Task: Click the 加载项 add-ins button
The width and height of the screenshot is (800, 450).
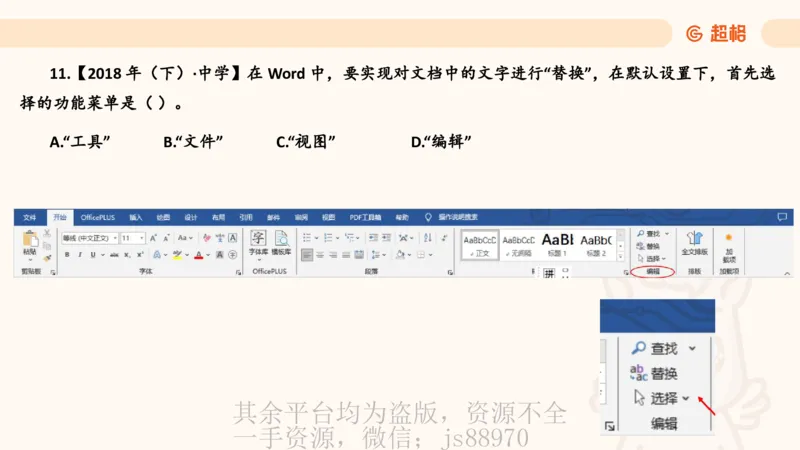Action: pos(729,248)
